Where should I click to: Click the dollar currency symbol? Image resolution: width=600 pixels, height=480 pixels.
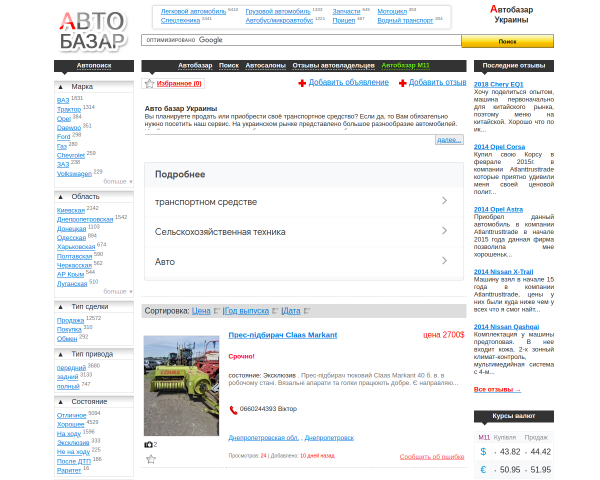pos(483,452)
